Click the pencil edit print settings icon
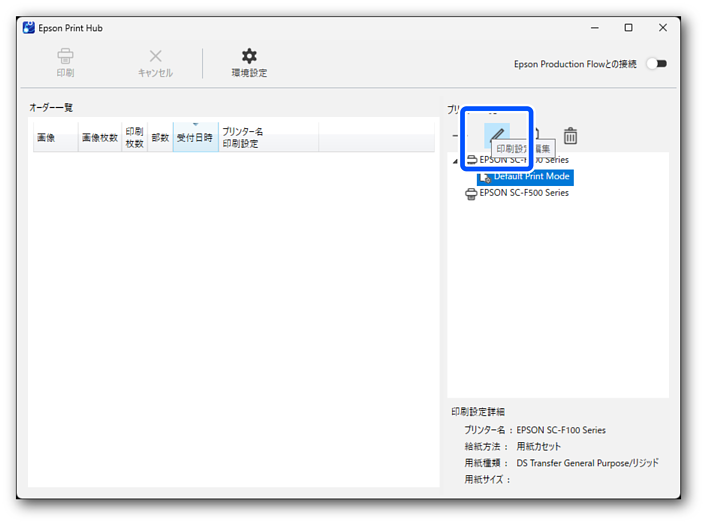 point(497,134)
